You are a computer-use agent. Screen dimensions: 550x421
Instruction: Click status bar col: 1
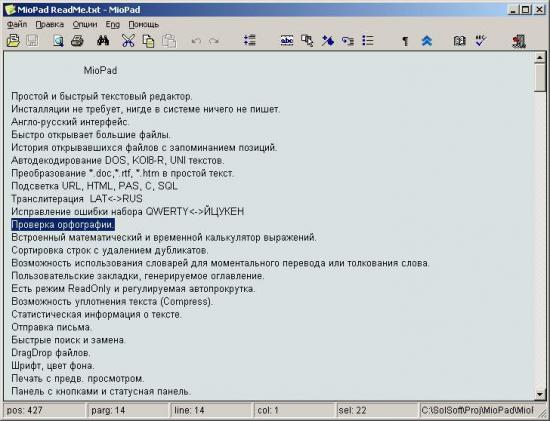tap(295, 410)
